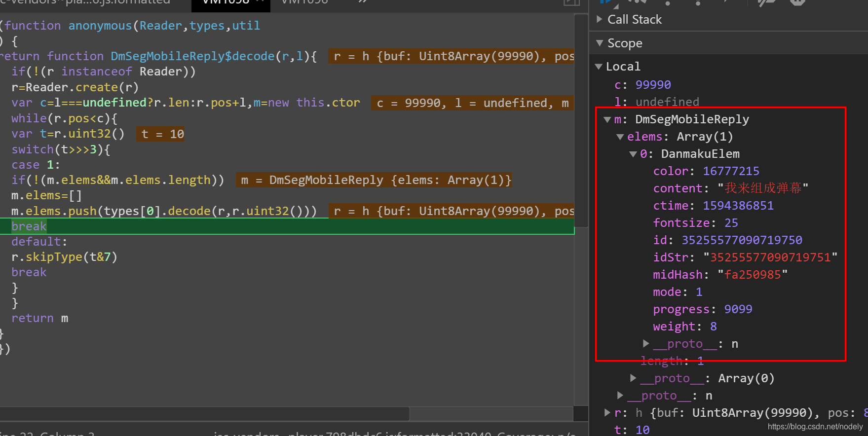Click the id: 35255577090719750 property
Viewport: 868px width, 436px height.
click(x=727, y=240)
